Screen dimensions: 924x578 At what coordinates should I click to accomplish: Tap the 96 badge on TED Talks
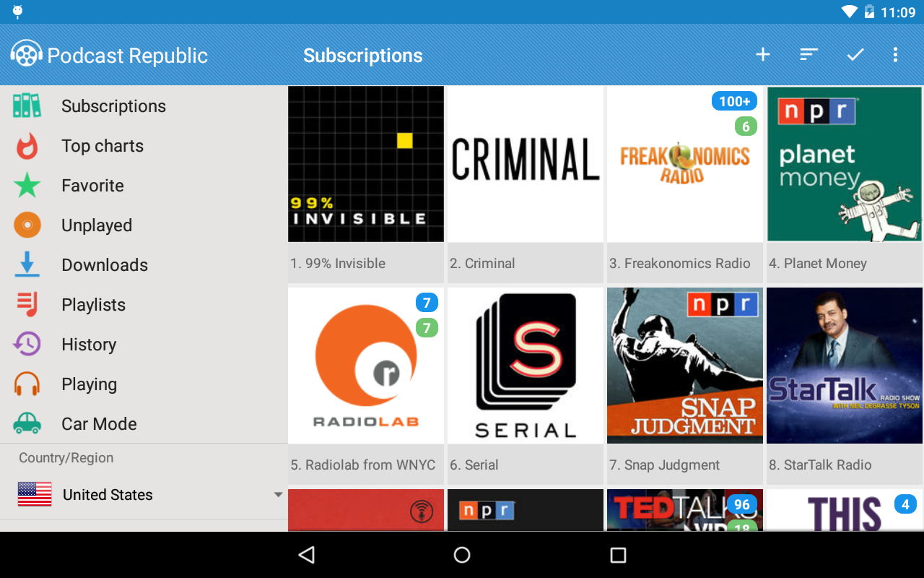(742, 504)
